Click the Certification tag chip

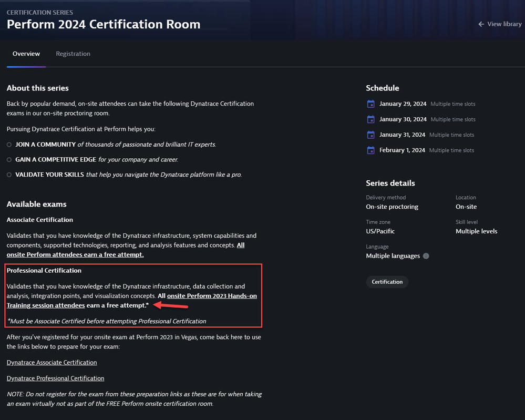tap(387, 282)
